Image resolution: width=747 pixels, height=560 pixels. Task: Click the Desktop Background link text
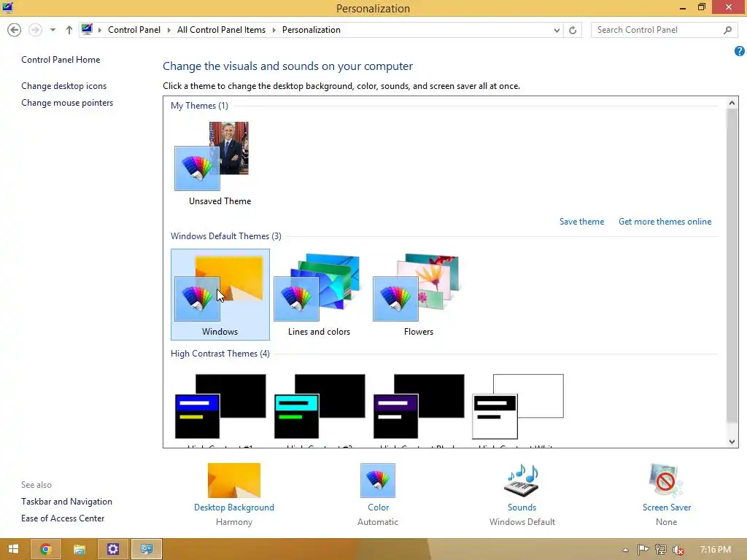(x=234, y=507)
